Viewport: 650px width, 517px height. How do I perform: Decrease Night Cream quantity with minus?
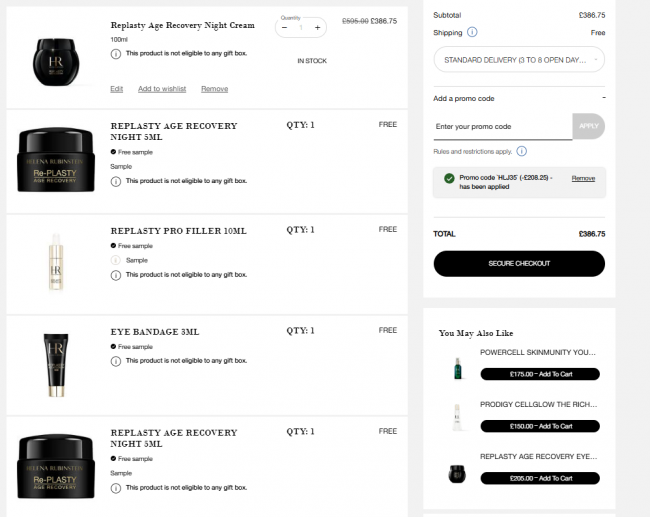284,28
